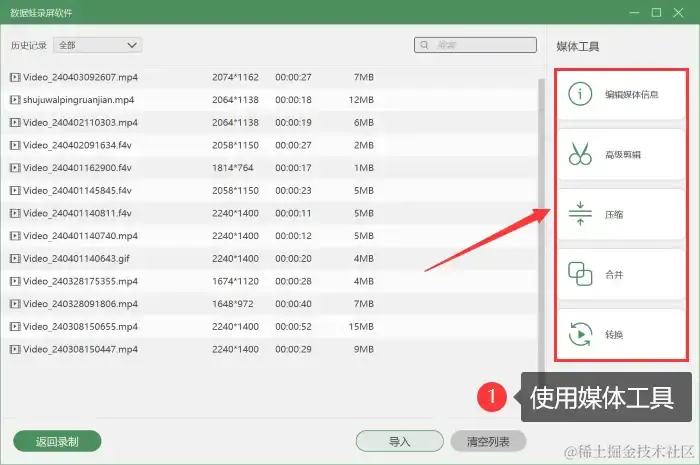The width and height of the screenshot is (700, 465).
Task: Click resolution 1674*1120 cell
Action: point(235,281)
